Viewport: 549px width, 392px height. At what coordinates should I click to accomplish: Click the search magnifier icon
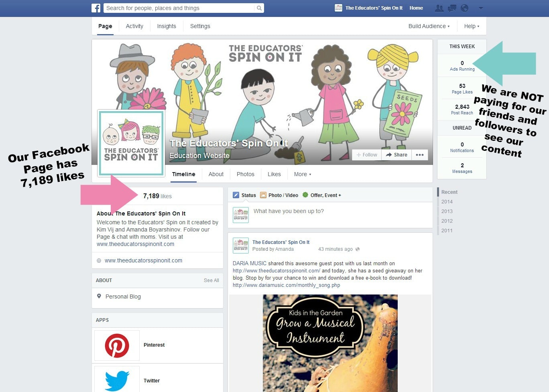pyautogui.click(x=259, y=8)
